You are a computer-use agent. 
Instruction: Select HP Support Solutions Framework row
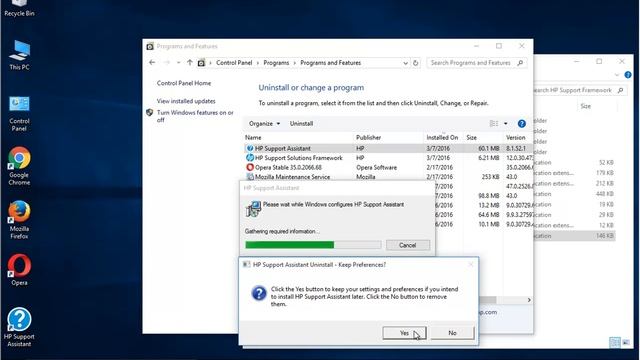(388, 158)
